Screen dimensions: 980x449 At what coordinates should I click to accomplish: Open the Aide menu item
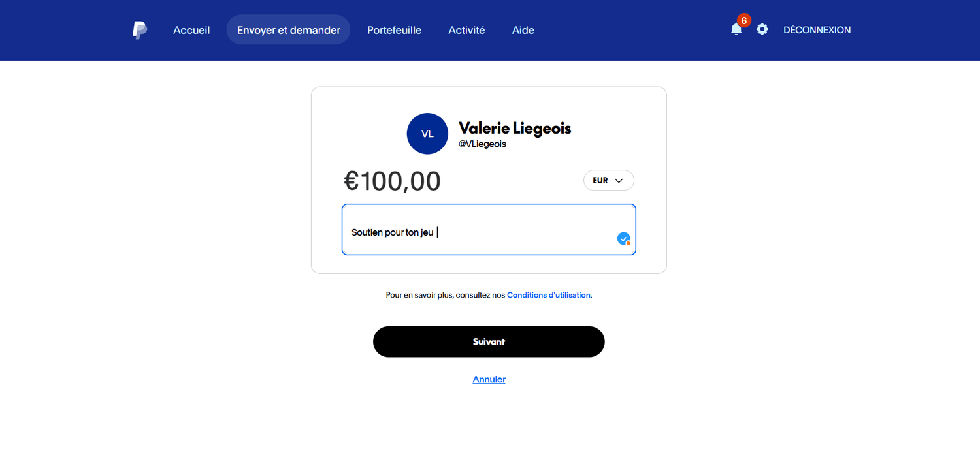tap(523, 30)
